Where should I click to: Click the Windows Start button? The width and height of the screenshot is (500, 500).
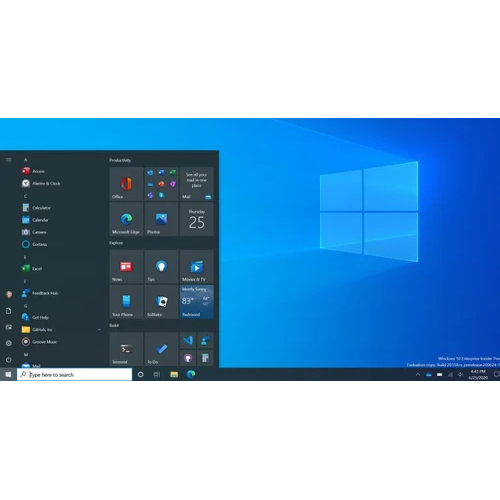(x=8, y=374)
